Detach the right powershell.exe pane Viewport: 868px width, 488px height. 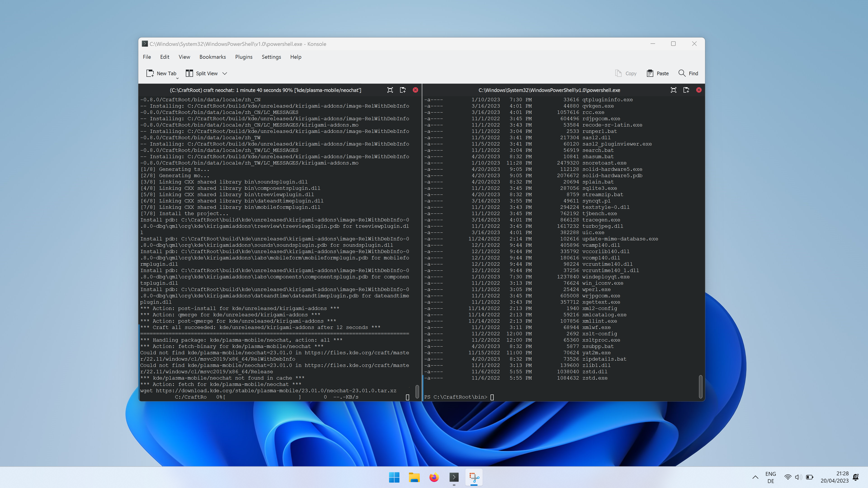pos(686,90)
